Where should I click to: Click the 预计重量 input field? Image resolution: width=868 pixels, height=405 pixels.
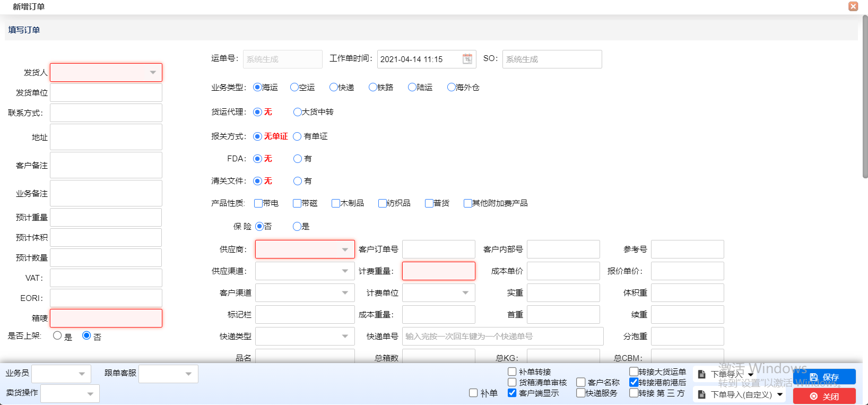tap(106, 217)
